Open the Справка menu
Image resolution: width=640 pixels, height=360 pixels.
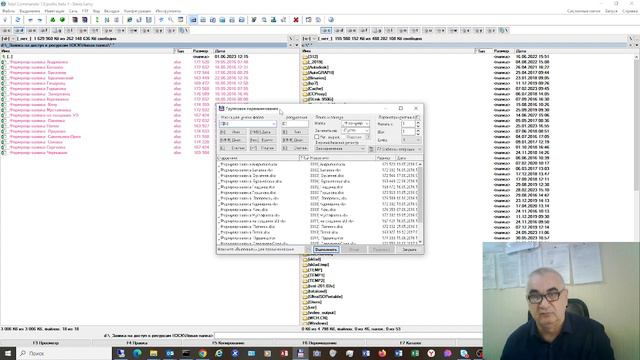coord(630,11)
